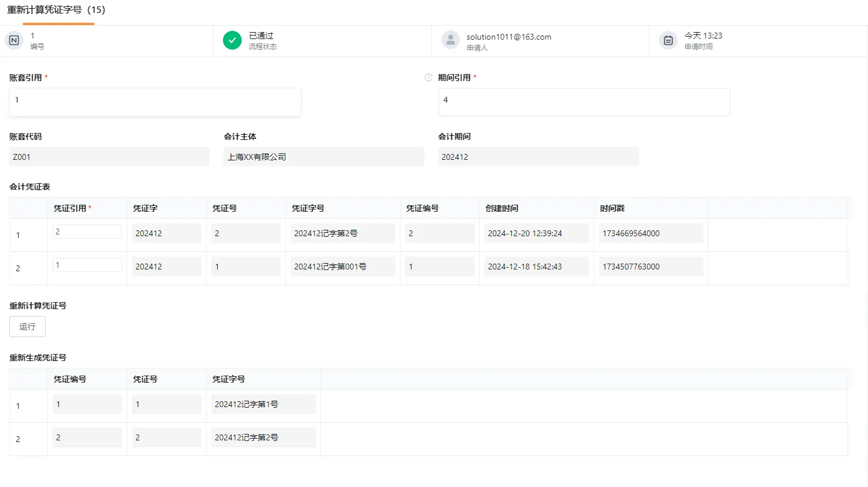Screen dimensions: 868x487
Task: Select the 凭证引用 field containing 2
Action: click(86, 231)
